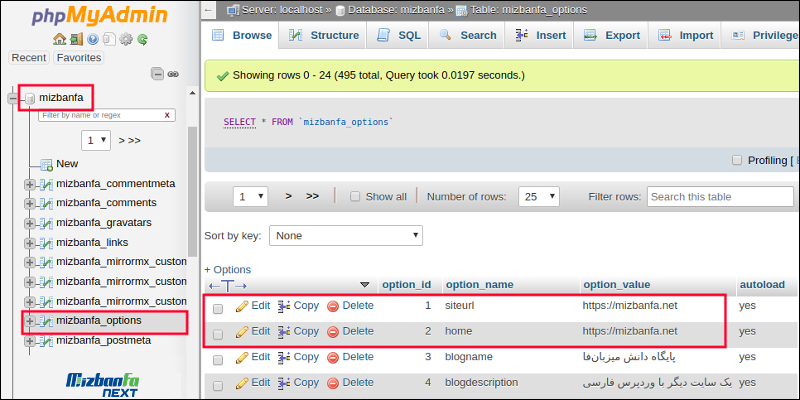Open the phpMyAdmin documentation question icon
The image size is (800, 400).
tap(92, 39)
